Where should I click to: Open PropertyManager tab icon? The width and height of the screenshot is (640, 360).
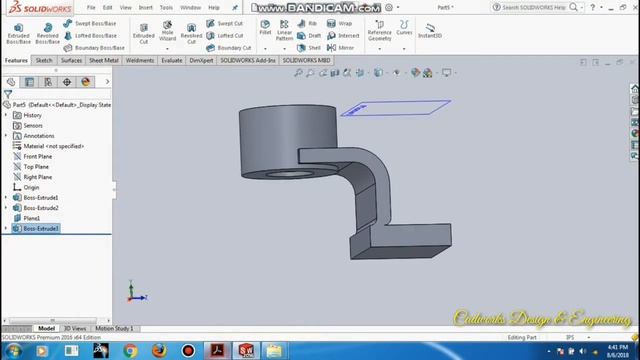[29, 82]
